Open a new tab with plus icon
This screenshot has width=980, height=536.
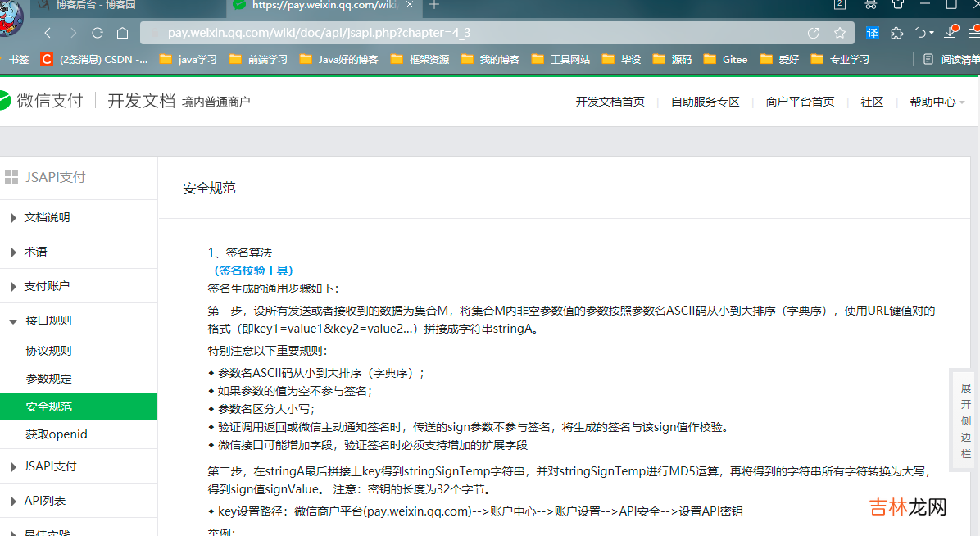click(434, 5)
